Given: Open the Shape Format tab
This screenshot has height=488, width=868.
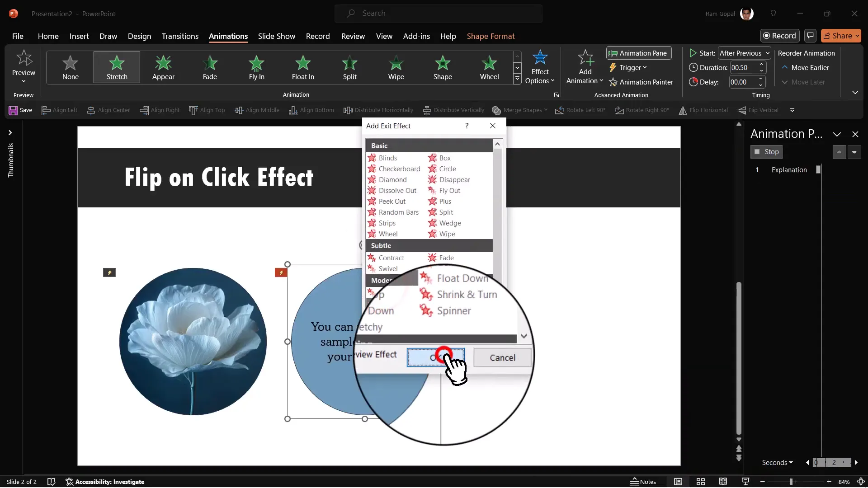Looking at the screenshot, I should (491, 36).
